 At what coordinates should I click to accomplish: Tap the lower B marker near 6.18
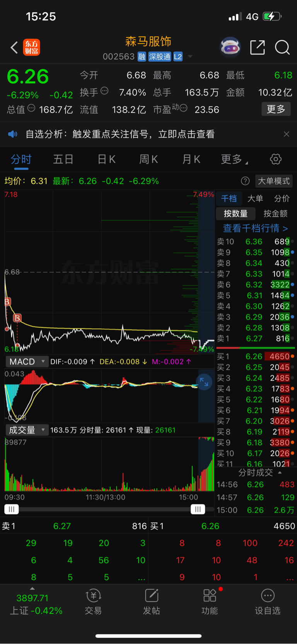pos(17,318)
